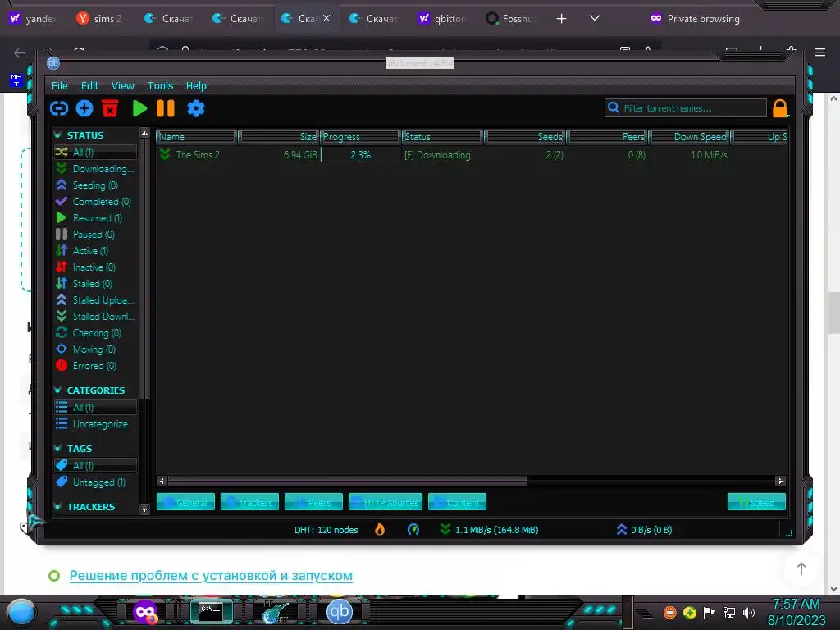Click the 2.3% progress bar
The height and width of the screenshot is (630, 840).
[x=361, y=155]
